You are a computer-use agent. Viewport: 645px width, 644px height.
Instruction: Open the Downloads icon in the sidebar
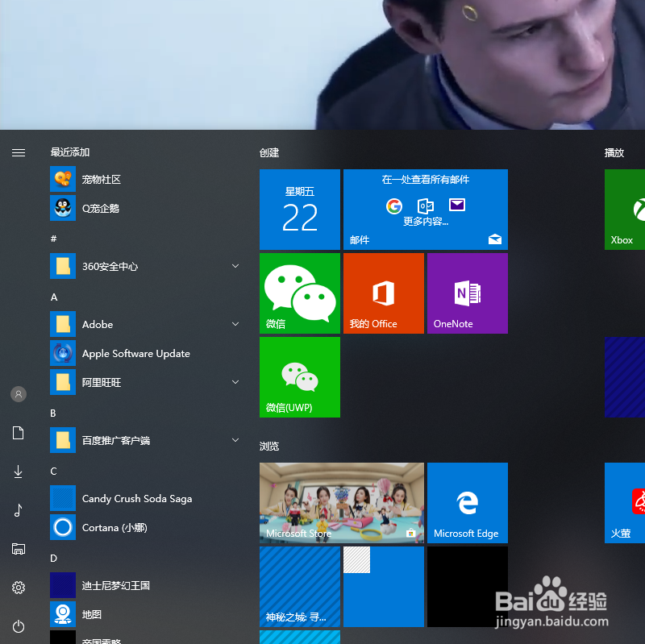18,472
